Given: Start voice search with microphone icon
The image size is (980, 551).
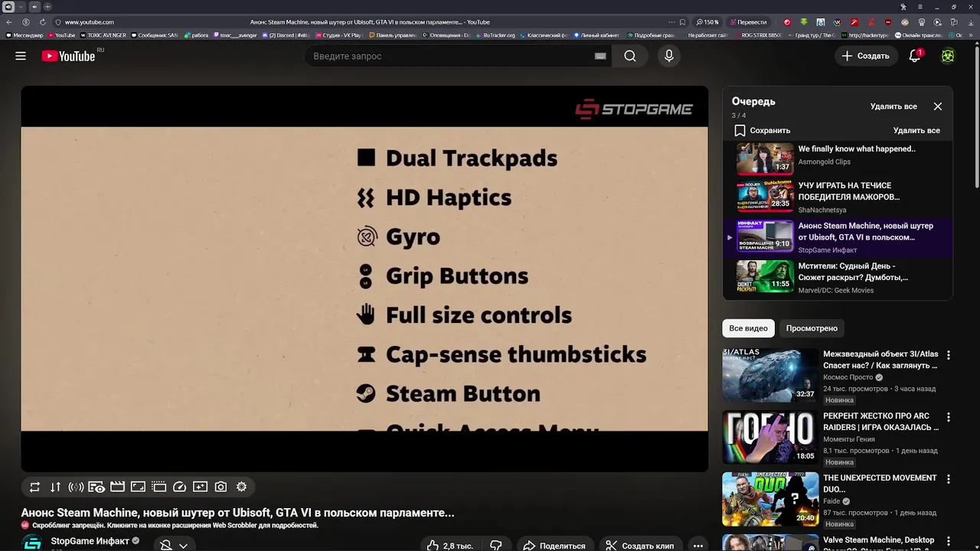Looking at the screenshot, I should 669,56.
